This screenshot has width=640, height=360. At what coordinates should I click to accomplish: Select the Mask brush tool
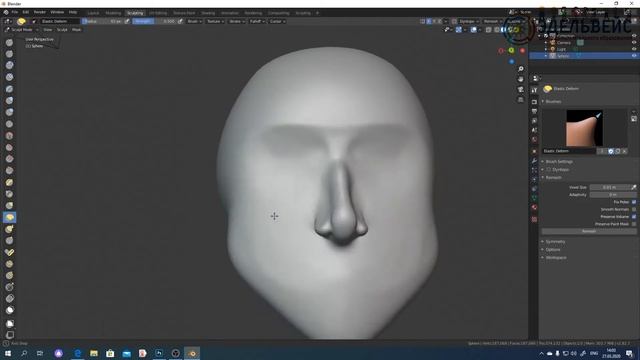(9, 310)
